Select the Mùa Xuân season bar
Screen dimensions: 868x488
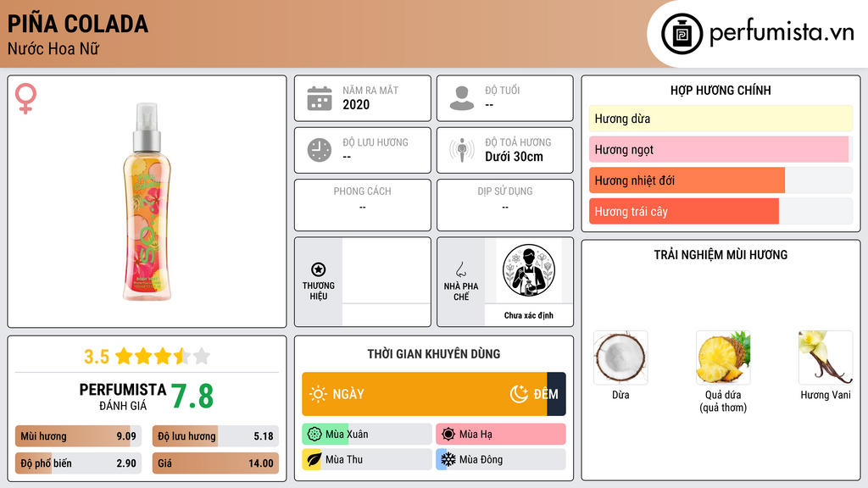(x=366, y=435)
